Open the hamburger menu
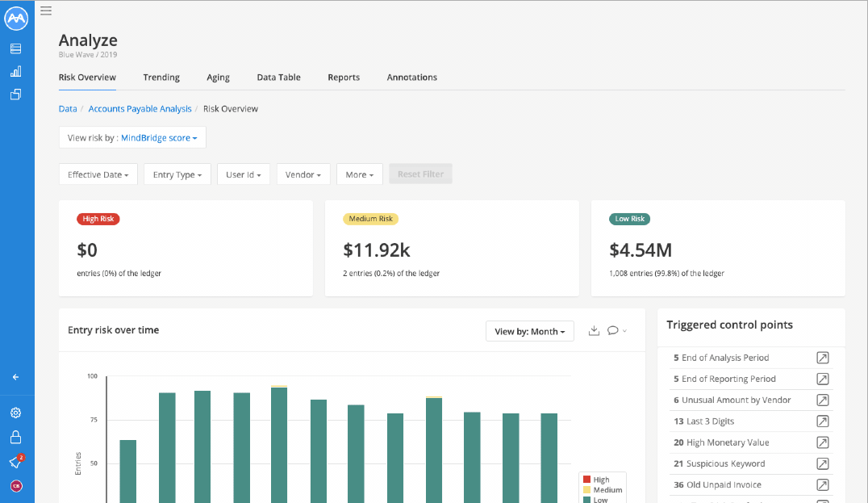Viewport: 868px width, 503px height. click(x=46, y=10)
